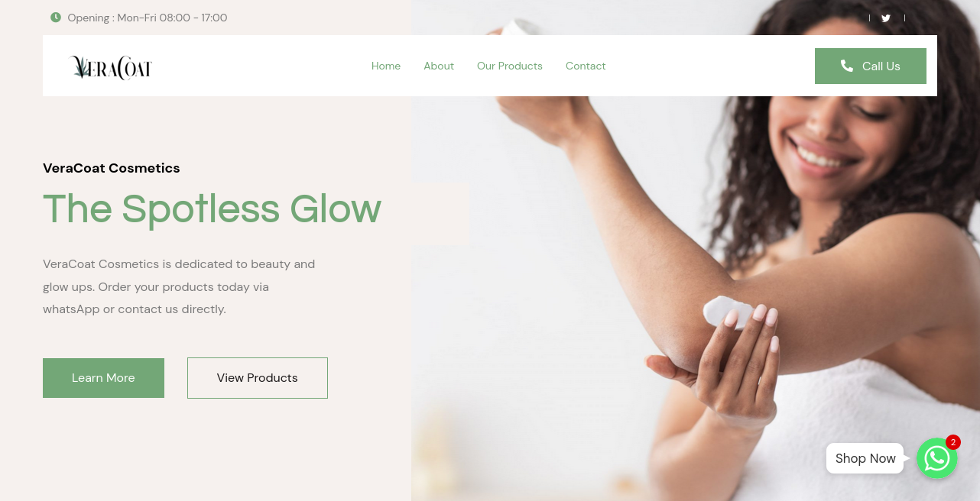Click the Opening Mon-Fri hours text
980x501 pixels.
(148, 18)
